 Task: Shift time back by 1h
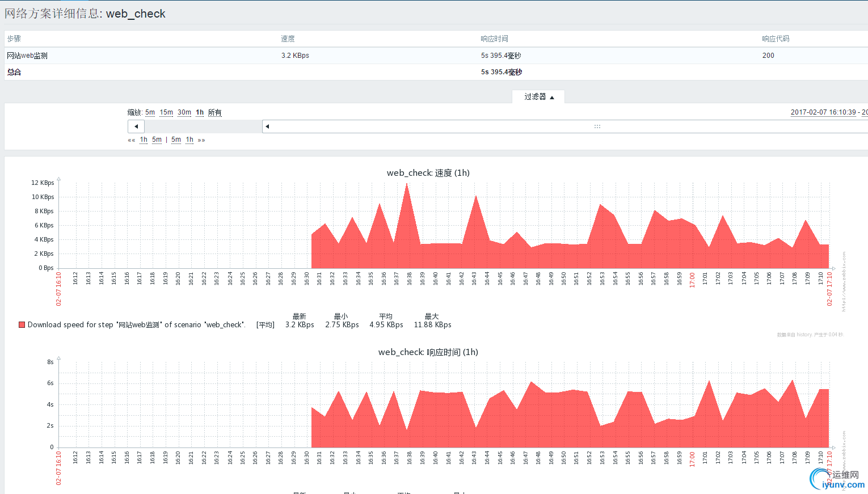pos(144,140)
